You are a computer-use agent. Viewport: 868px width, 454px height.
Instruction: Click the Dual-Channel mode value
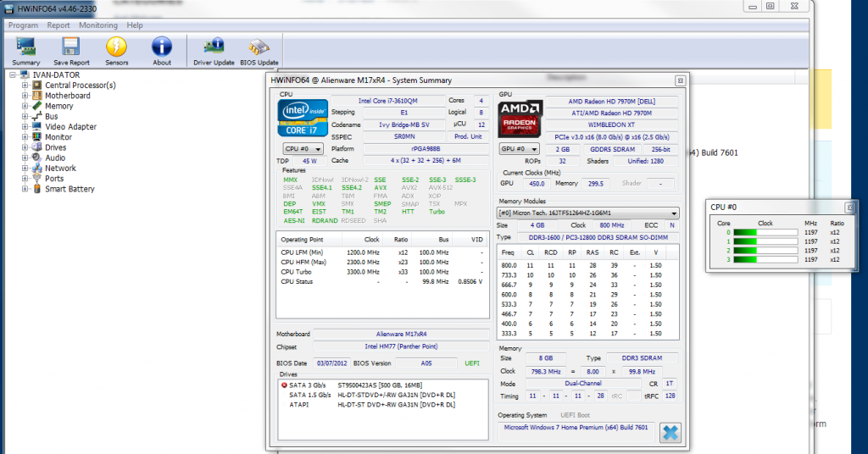click(x=583, y=383)
